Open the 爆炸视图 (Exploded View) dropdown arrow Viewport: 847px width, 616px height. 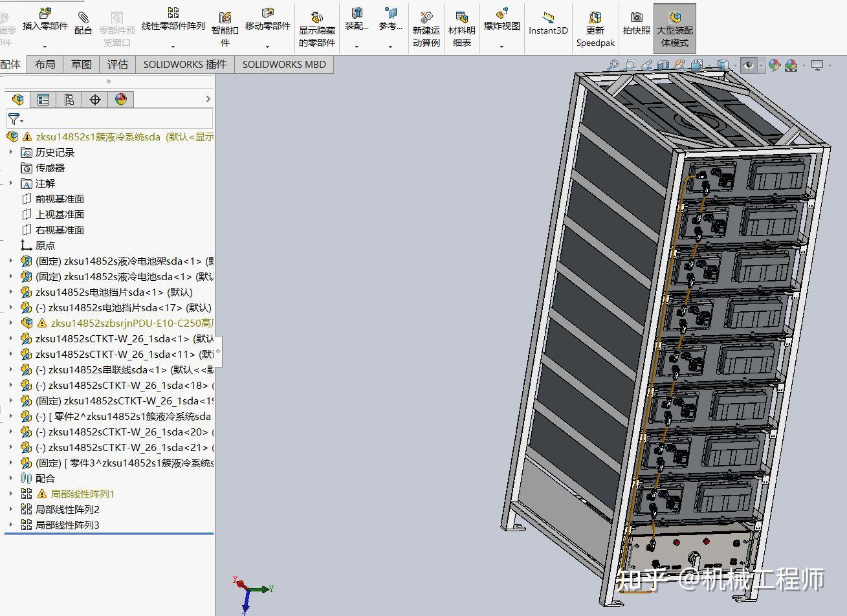pos(501,47)
